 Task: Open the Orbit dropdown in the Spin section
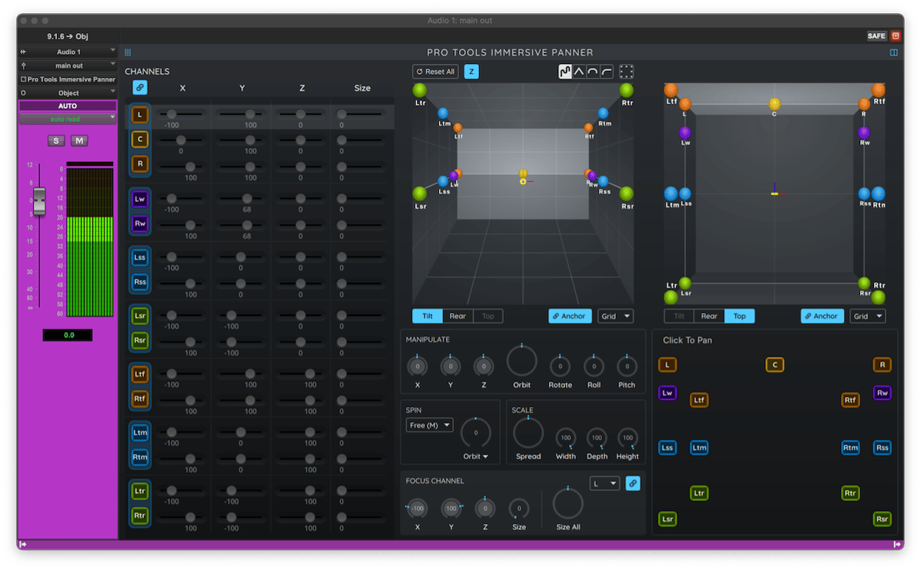click(476, 456)
